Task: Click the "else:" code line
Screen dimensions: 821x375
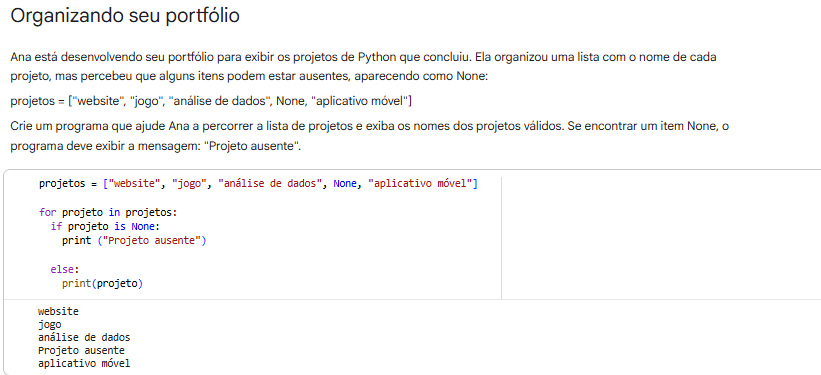Action: (x=64, y=269)
